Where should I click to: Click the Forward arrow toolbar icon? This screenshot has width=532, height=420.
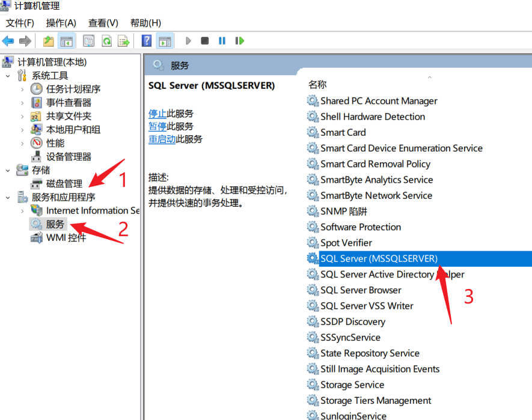click(25, 41)
